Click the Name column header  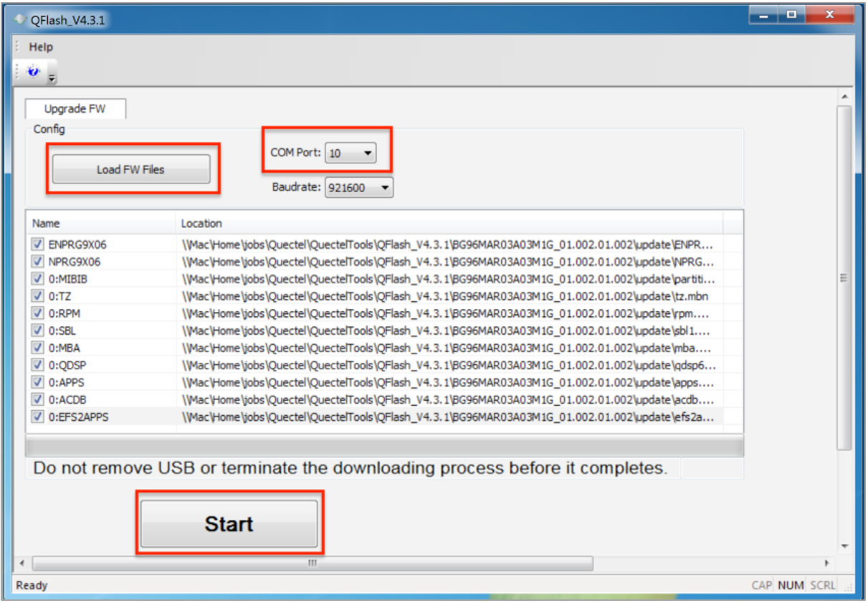101,223
